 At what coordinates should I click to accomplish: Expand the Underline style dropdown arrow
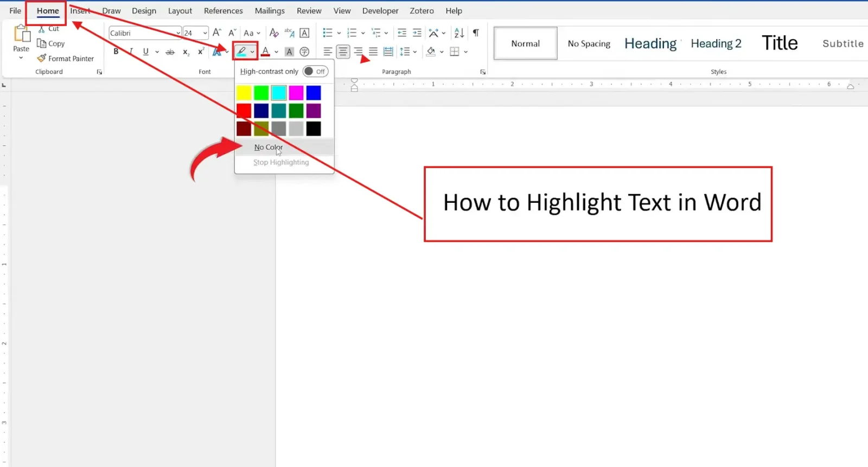[x=157, y=52]
